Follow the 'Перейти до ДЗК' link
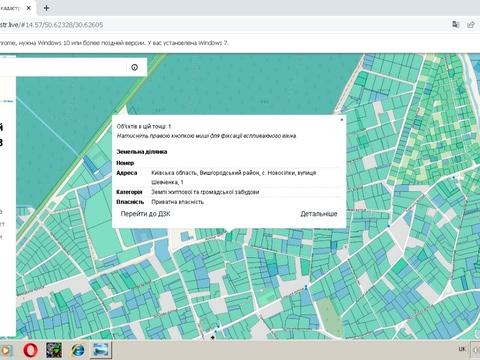The height and width of the screenshot is (360, 480). pos(145,214)
